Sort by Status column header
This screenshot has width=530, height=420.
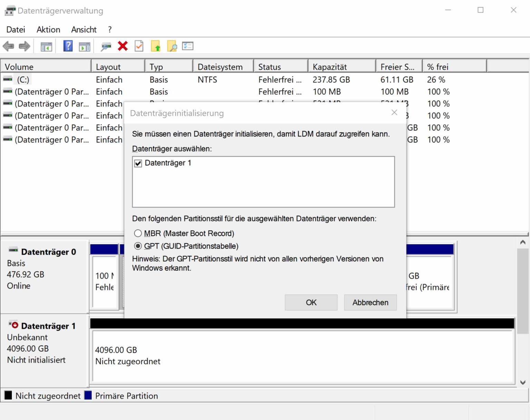(281, 67)
